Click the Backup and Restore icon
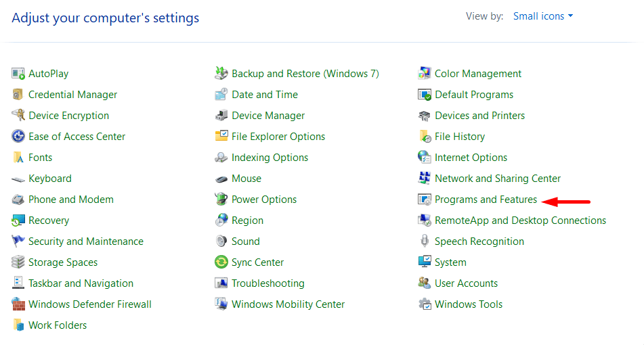The width and height of the screenshot is (644, 345). tap(221, 74)
